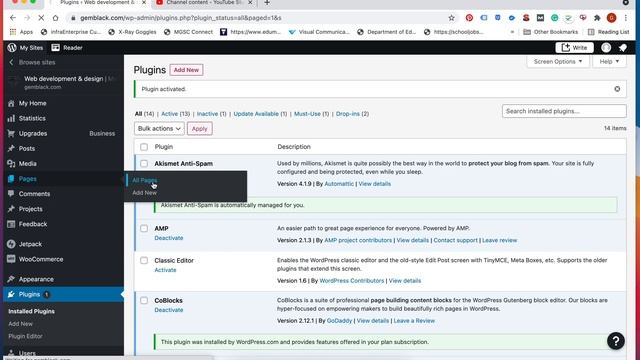Open the Apps bookmarks grid

21,32
